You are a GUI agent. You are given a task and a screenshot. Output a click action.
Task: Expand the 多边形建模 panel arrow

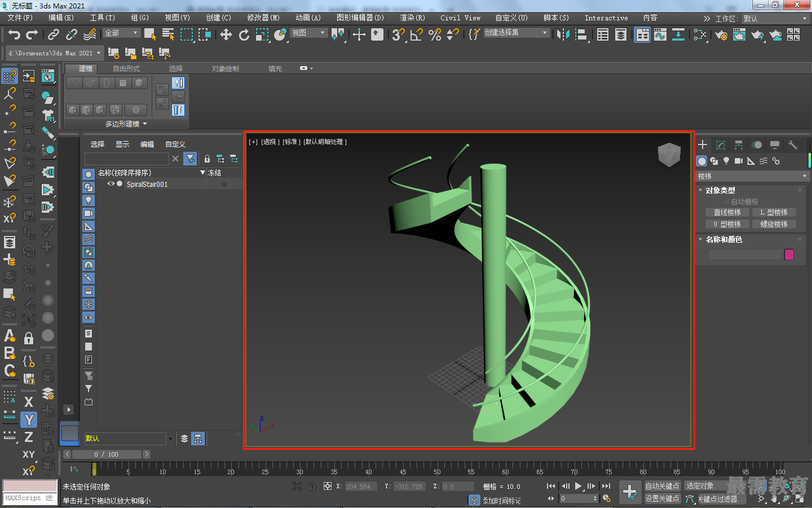click(x=145, y=124)
